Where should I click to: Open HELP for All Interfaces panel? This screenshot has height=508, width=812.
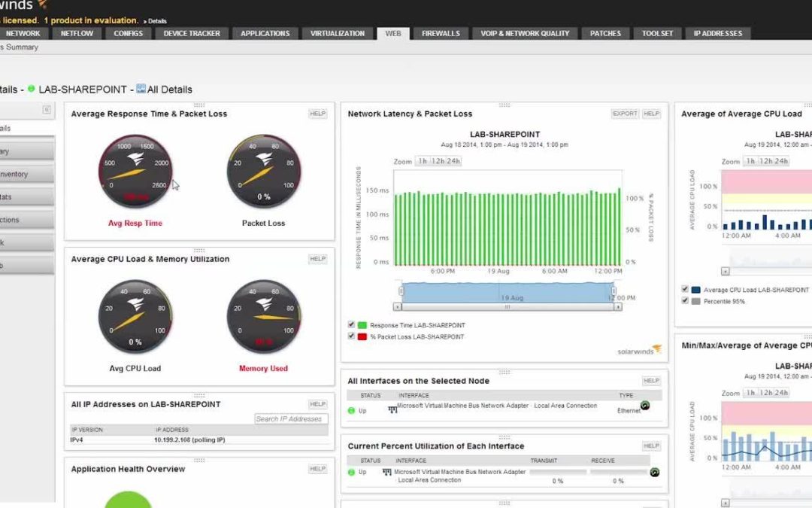click(x=651, y=381)
